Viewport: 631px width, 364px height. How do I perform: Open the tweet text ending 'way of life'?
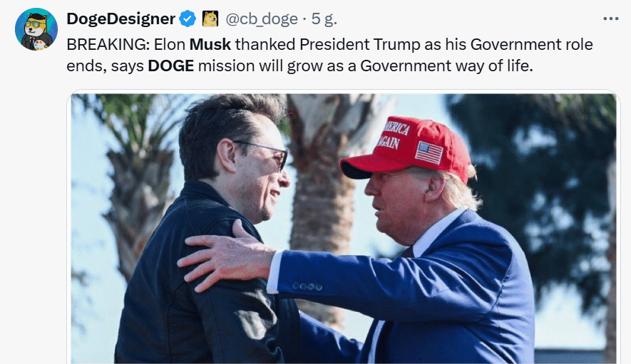pyautogui.click(x=329, y=55)
